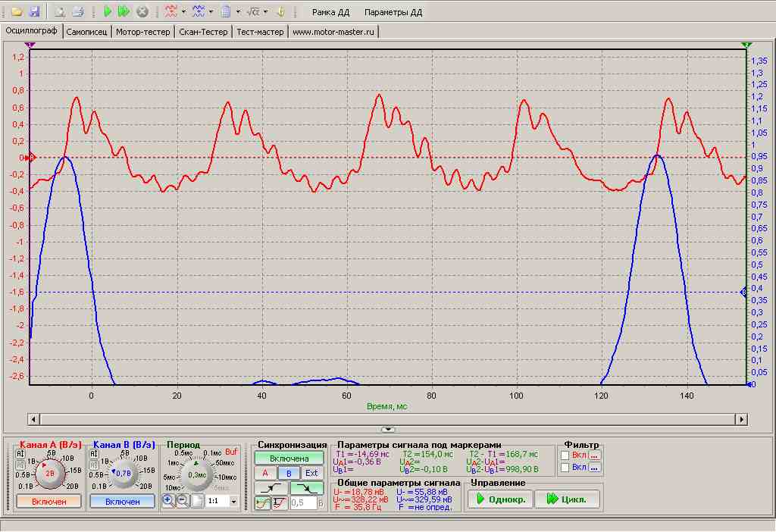
Task: Enable the red channel A filter checkbox
Action: (565, 455)
